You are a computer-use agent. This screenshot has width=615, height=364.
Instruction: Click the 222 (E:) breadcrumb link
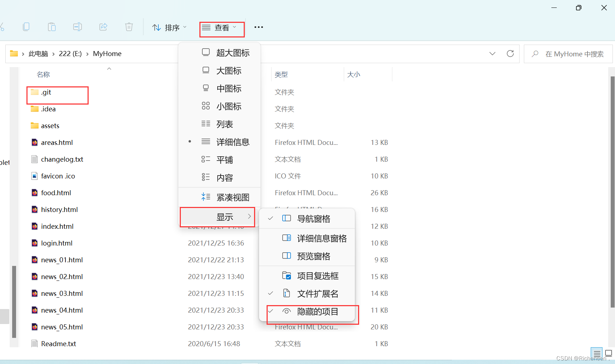pos(70,54)
